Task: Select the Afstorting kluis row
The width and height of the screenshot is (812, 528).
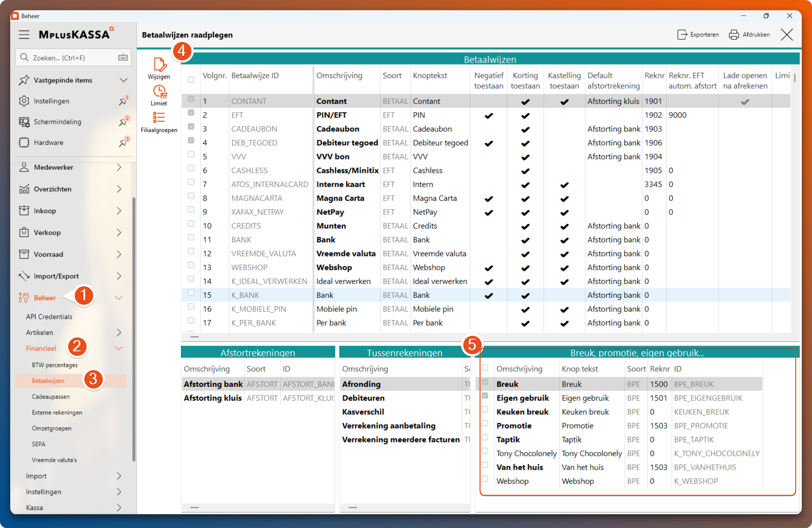Action: [x=212, y=398]
